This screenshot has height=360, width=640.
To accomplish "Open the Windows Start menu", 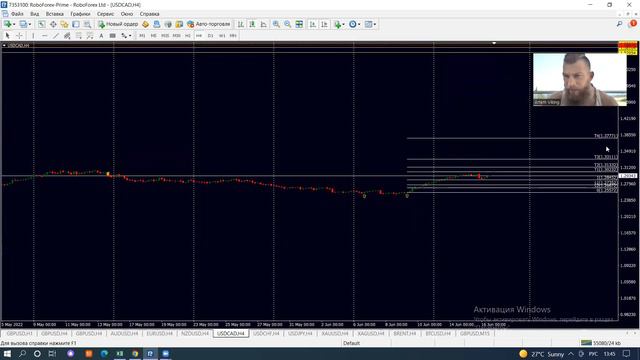I will (7, 354).
